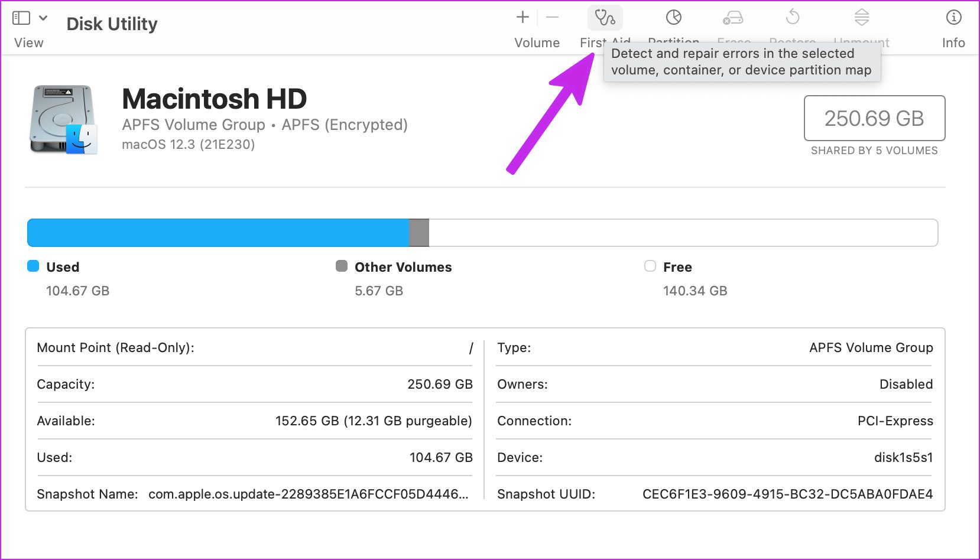Screen dimensions: 980x560
Task: Click macOS 12.3 (21E230) version text
Action: (x=189, y=145)
